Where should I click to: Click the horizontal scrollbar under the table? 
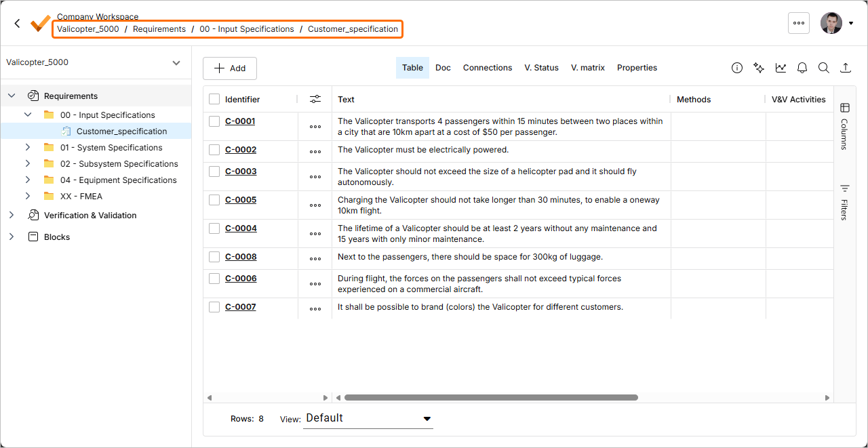pyautogui.click(x=491, y=398)
